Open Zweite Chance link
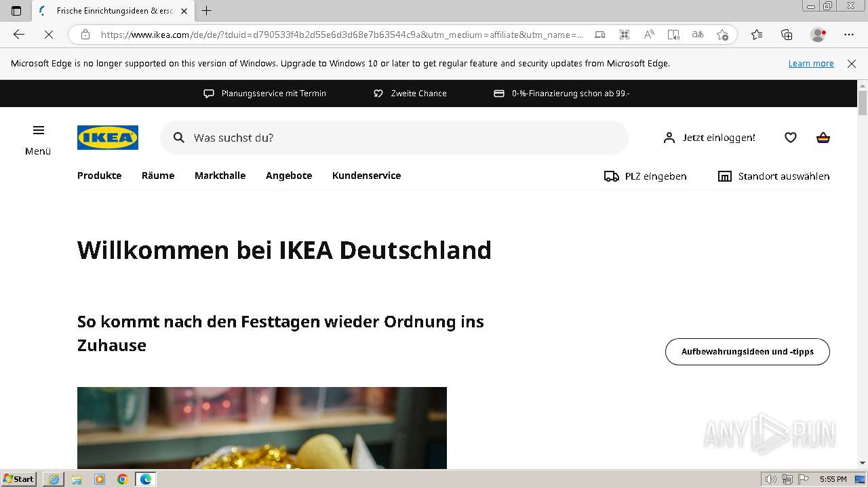The image size is (868, 488). (410, 94)
